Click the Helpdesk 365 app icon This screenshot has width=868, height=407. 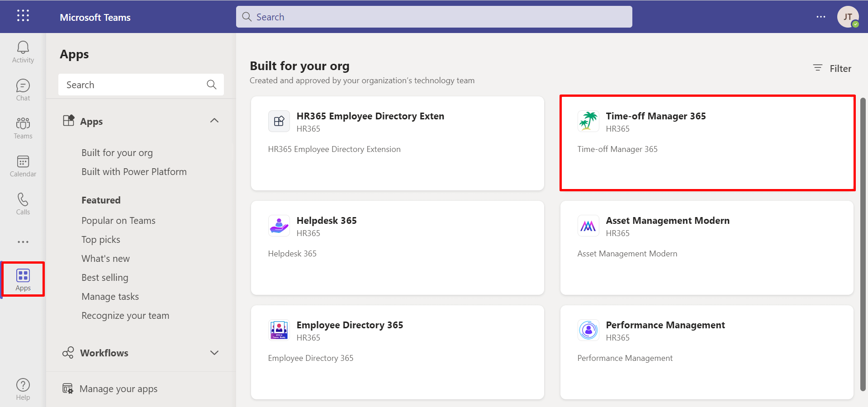click(x=279, y=226)
